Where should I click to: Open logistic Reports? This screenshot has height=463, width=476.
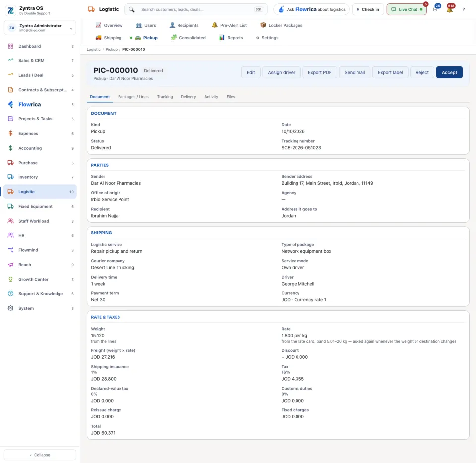point(231,38)
